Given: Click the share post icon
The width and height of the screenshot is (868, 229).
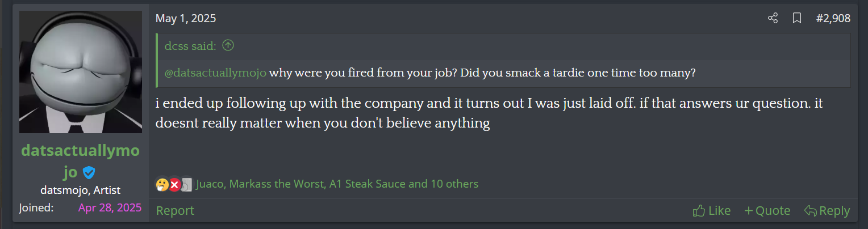Looking at the screenshot, I should coord(773,19).
